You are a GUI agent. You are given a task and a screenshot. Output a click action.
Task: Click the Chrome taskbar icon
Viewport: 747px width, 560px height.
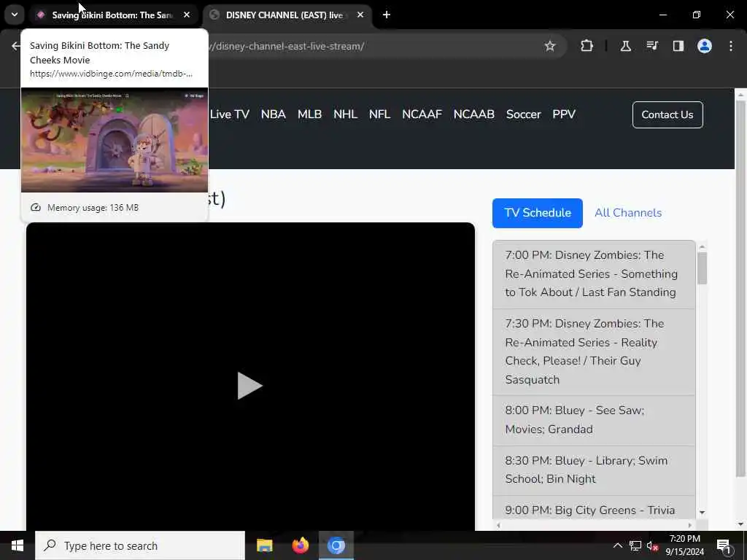(x=336, y=545)
